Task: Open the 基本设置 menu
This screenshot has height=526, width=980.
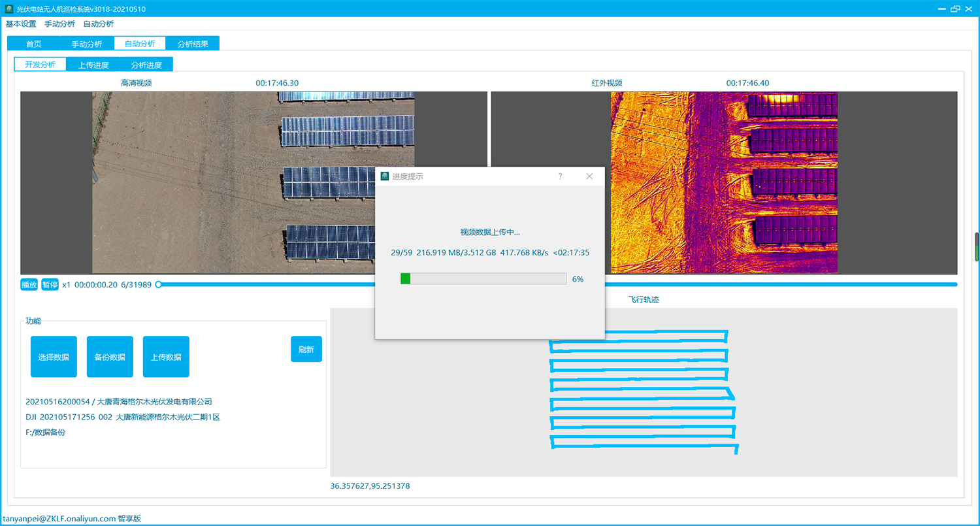Action: [21, 24]
